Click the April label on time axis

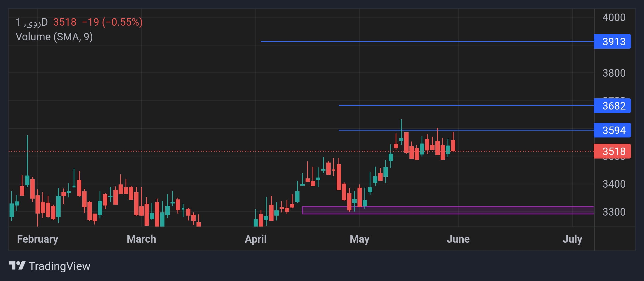pyautogui.click(x=256, y=239)
